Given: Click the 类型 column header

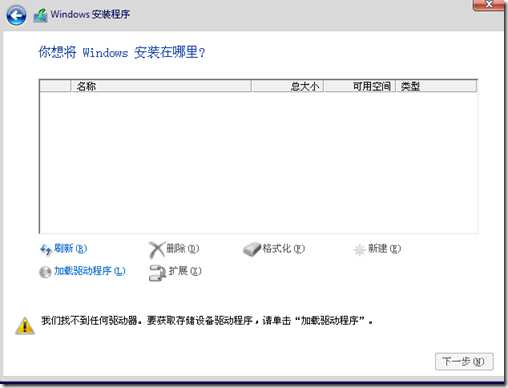Looking at the screenshot, I should click(x=436, y=86).
